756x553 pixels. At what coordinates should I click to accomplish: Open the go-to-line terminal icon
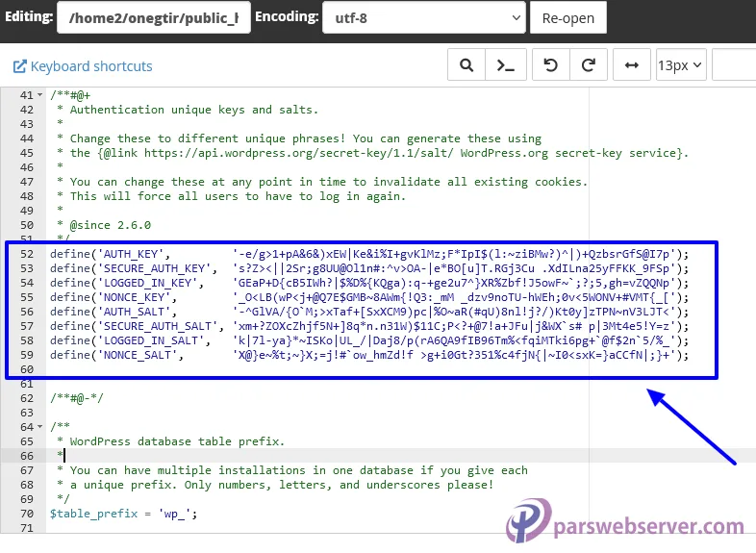click(x=505, y=64)
